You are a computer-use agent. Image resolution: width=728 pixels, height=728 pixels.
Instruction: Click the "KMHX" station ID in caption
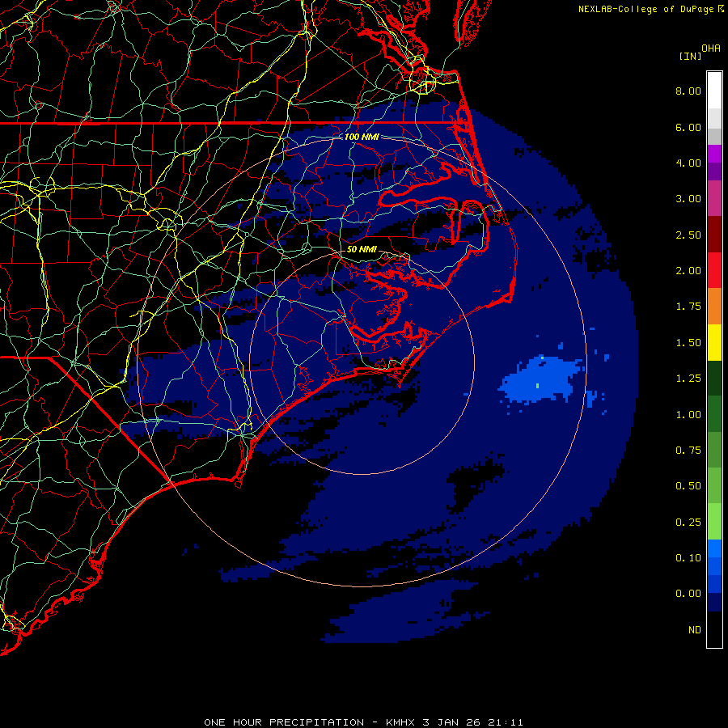click(x=400, y=722)
